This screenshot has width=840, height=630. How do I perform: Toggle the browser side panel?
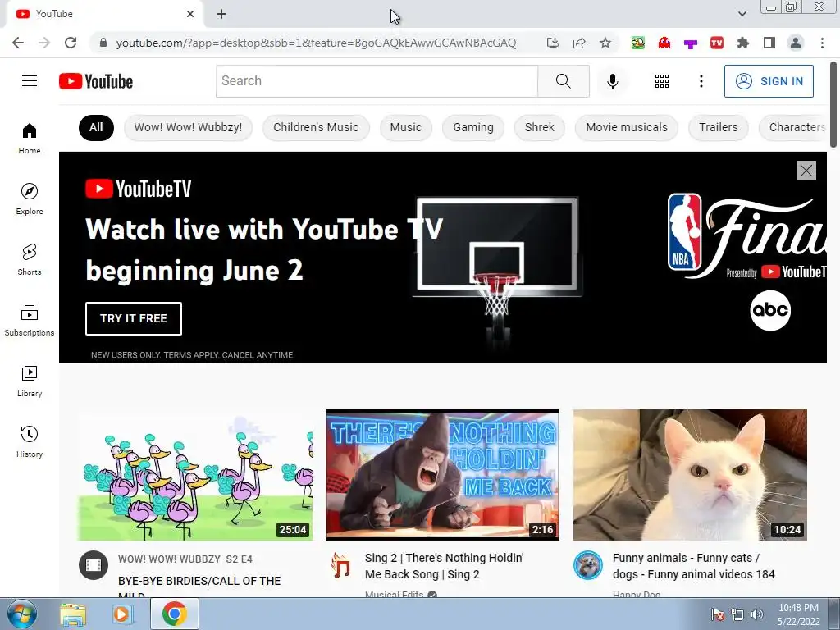[x=769, y=43]
